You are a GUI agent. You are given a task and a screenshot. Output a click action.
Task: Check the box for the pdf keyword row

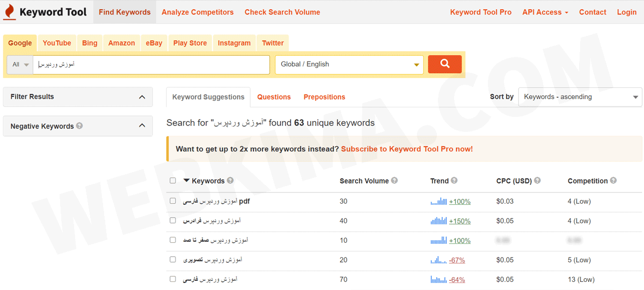tap(173, 201)
